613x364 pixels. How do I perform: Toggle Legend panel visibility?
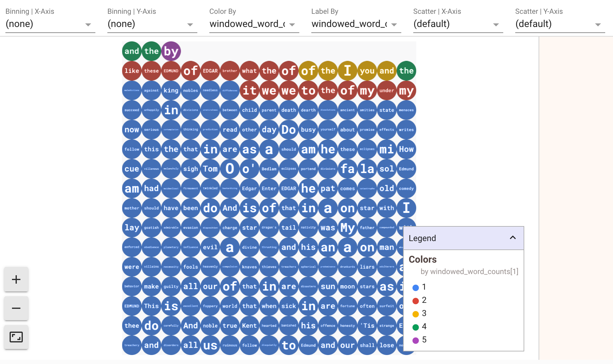pos(513,237)
